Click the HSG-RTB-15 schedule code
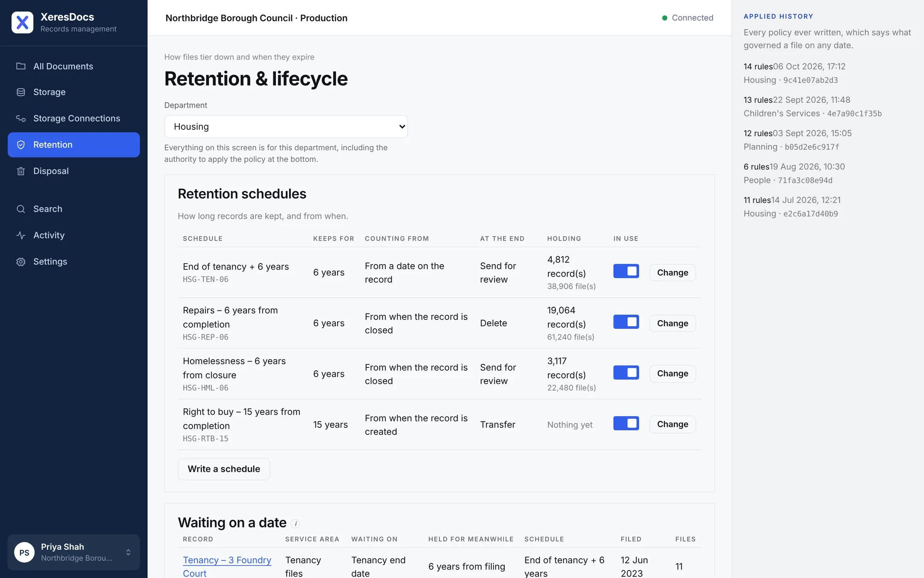This screenshot has height=578, width=924. (205, 438)
